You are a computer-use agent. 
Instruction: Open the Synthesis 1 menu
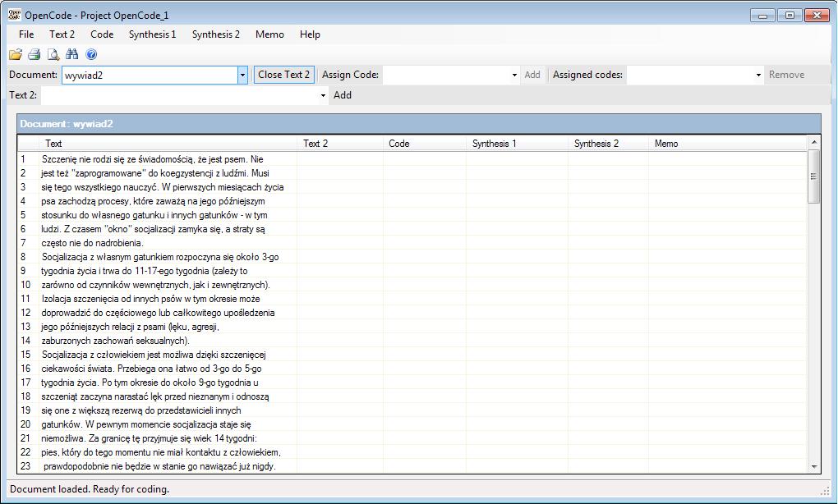(x=152, y=34)
